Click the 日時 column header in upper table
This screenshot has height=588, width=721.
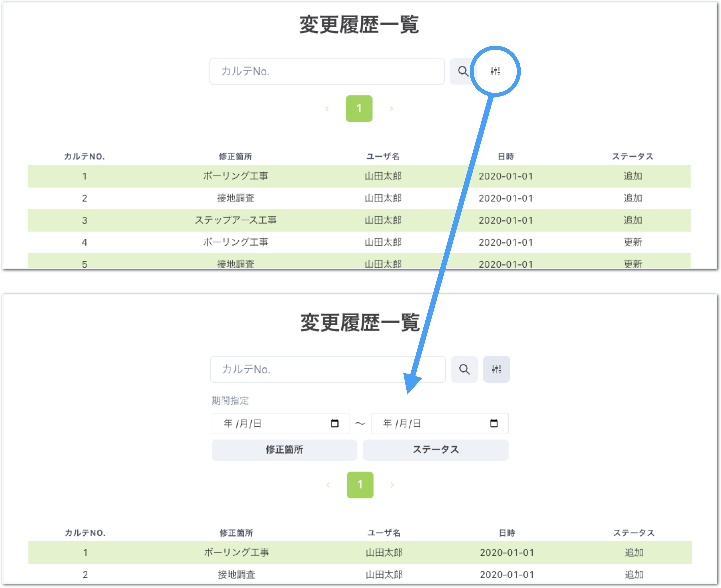506,156
